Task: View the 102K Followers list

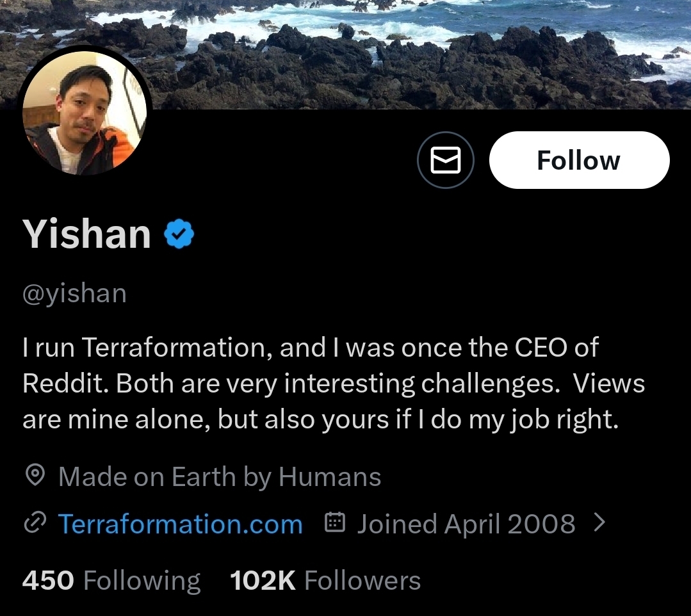Action: click(x=325, y=580)
